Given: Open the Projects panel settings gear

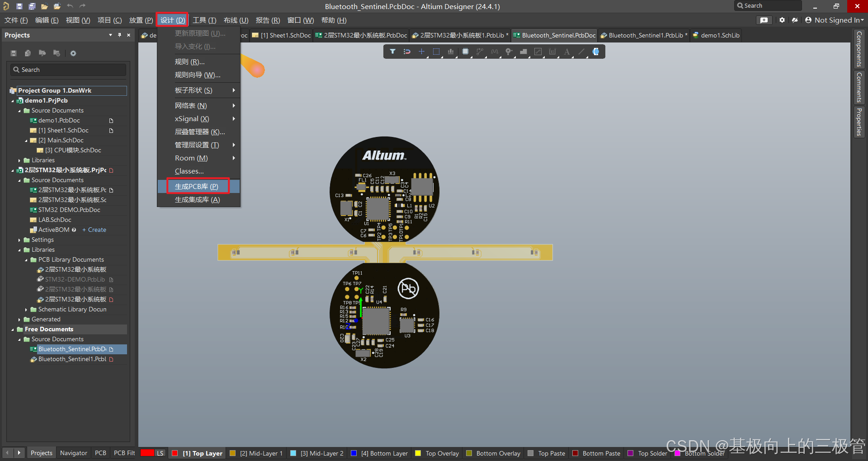Looking at the screenshot, I should [x=73, y=53].
